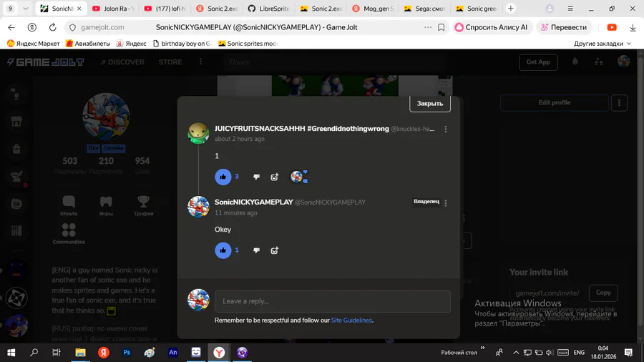Image resolution: width=644 pixels, height=362 pixels.
Task: Open the Game Jolt sidebar library icon
Action: click(16, 230)
